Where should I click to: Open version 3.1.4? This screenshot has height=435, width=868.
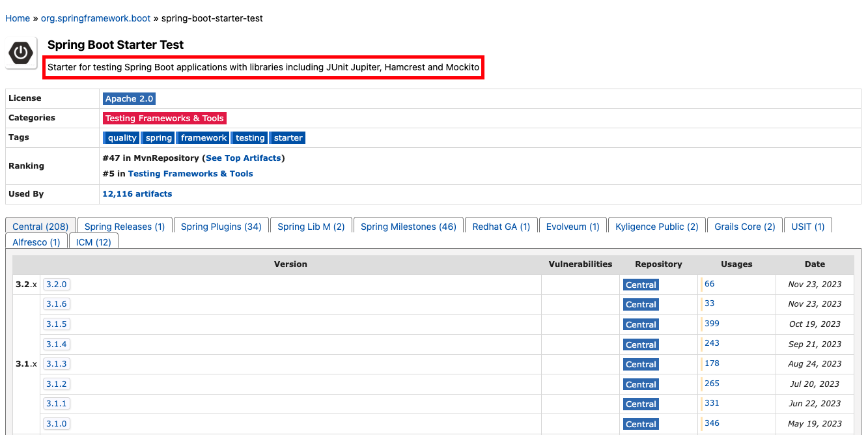coord(57,344)
